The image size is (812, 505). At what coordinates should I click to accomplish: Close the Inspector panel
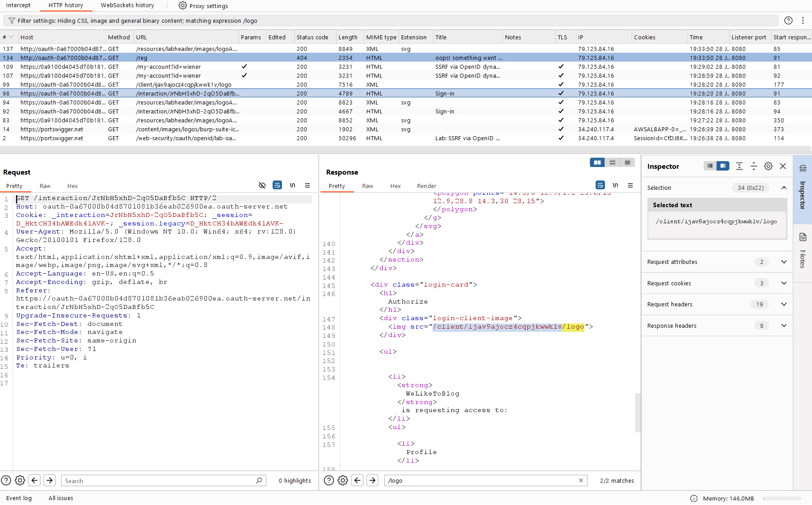(x=783, y=166)
